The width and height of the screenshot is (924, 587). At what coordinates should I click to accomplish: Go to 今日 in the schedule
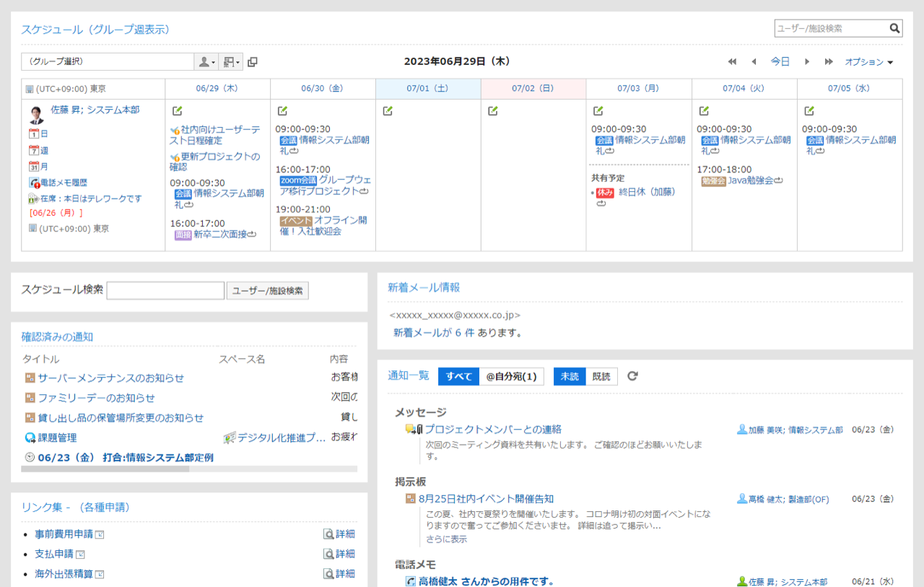pyautogui.click(x=780, y=62)
